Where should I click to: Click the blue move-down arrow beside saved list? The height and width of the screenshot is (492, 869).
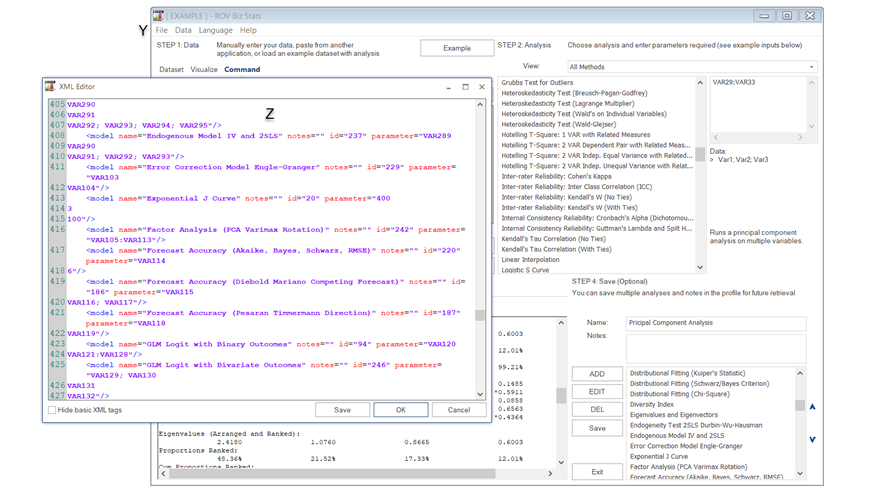tap(812, 440)
